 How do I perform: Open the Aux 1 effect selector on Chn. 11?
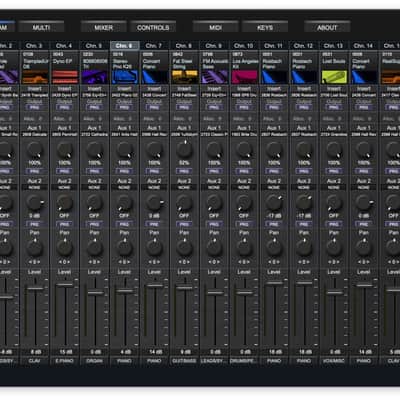(274, 135)
